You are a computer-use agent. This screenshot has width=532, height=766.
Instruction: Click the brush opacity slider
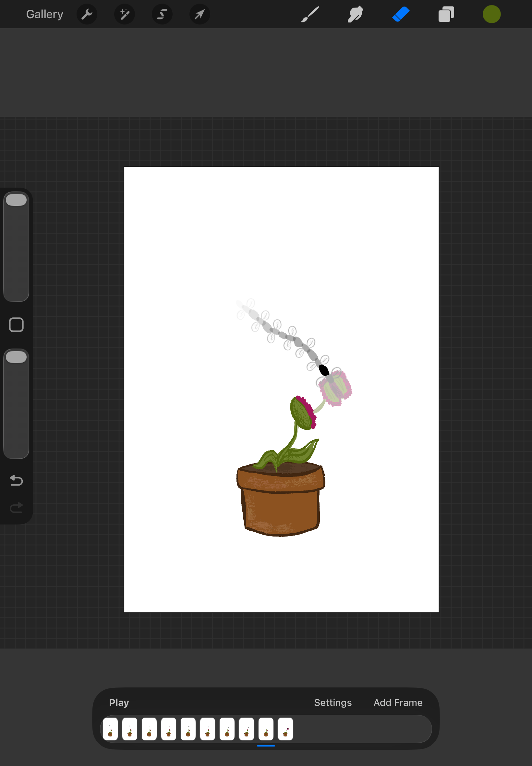click(x=16, y=403)
